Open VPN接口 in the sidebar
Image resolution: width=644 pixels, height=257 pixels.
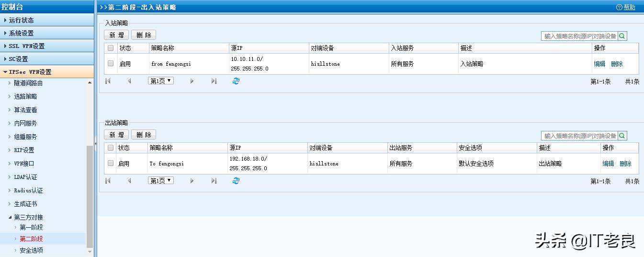click(24, 164)
